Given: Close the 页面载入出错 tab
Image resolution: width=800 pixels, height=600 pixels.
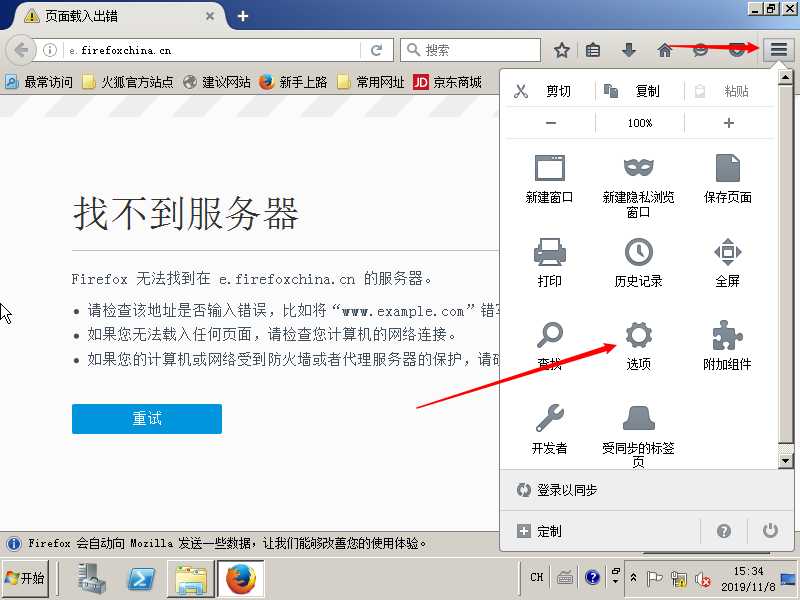Looking at the screenshot, I should (x=210, y=16).
